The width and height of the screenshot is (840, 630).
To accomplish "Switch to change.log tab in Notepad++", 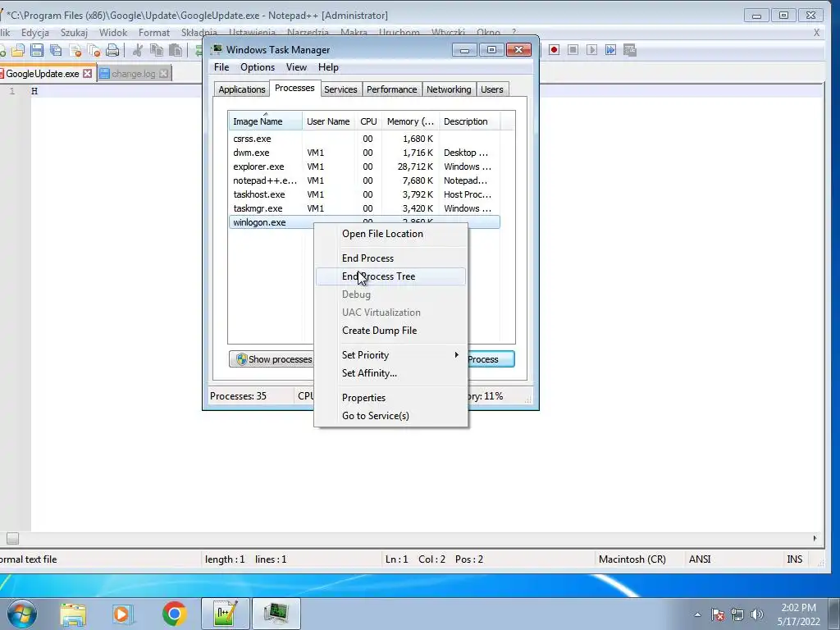I will [134, 73].
